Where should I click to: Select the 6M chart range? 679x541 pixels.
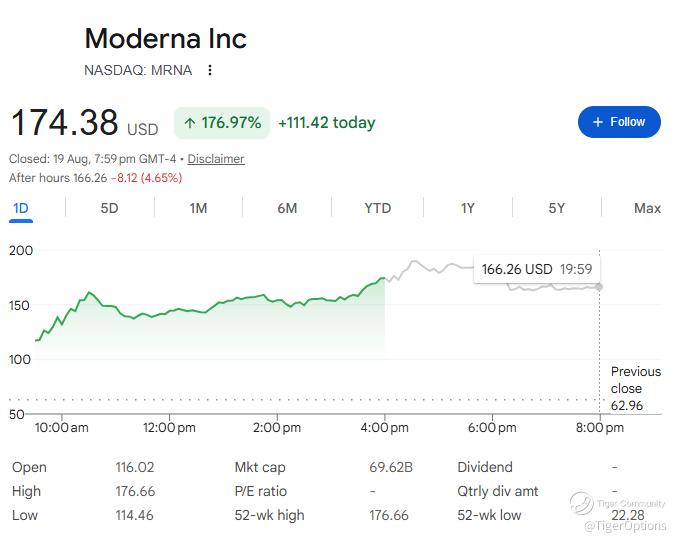click(287, 208)
